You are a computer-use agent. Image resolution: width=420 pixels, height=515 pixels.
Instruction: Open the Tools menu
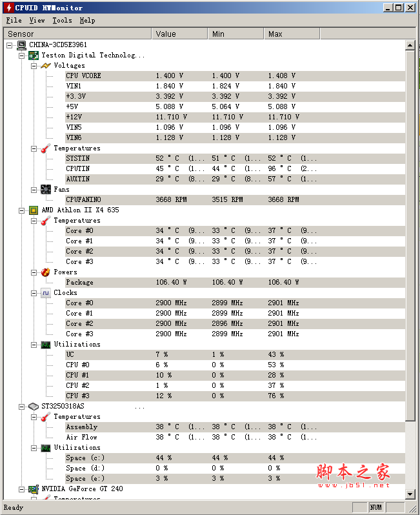click(62, 21)
